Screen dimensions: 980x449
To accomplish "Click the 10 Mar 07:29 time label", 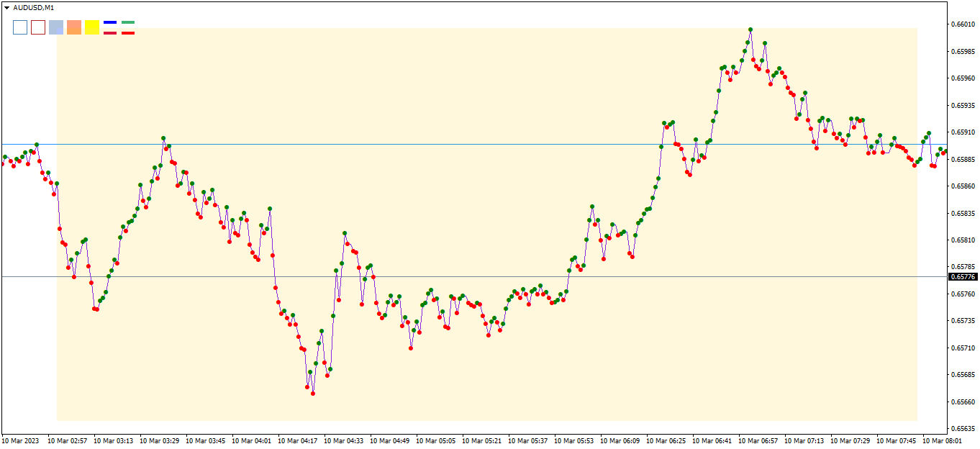I will (x=850, y=440).
